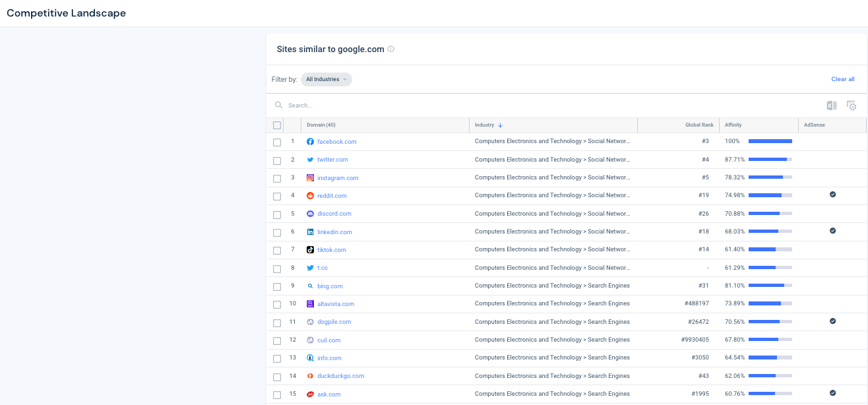The height and width of the screenshot is (405, 868).
Task: Click the Instagram logo in row 3
Action: click(x=310, y=177)
